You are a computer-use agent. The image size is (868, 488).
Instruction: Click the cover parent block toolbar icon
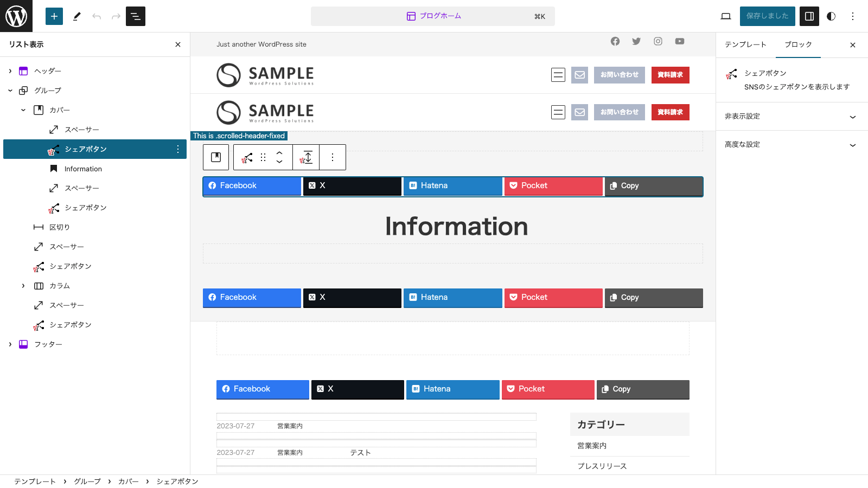tap(216, 157)
